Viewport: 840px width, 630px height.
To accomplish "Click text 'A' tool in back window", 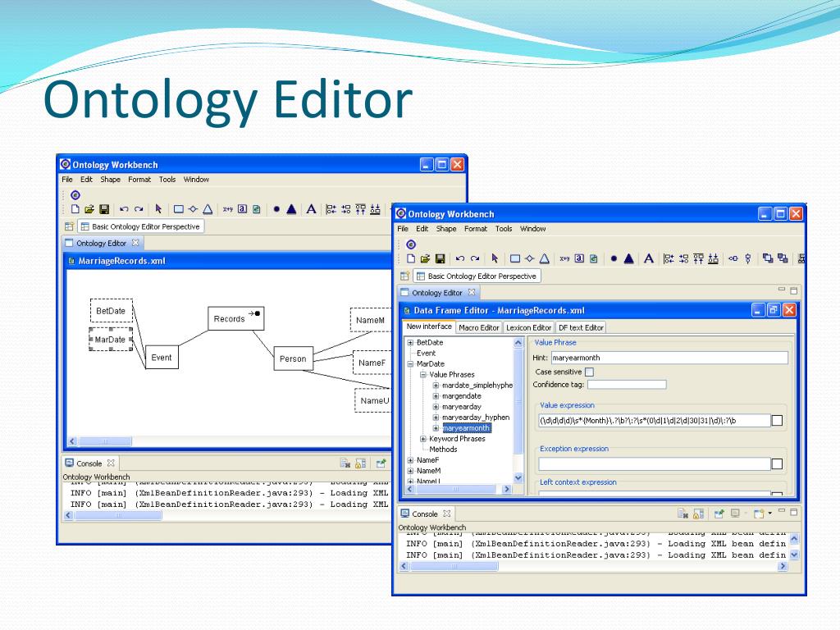I will (x=311, y=209).
